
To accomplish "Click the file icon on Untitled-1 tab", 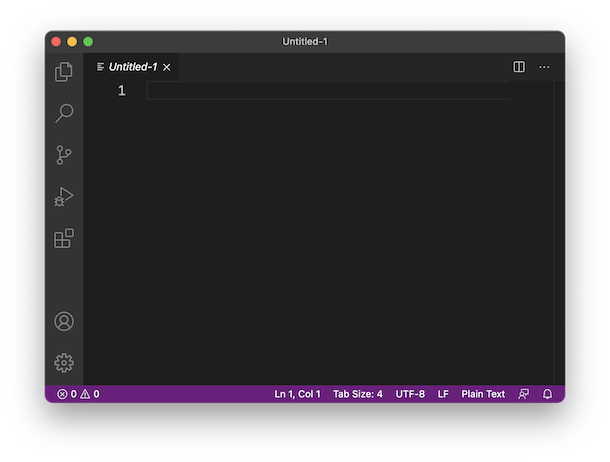I will pos(100,67).
